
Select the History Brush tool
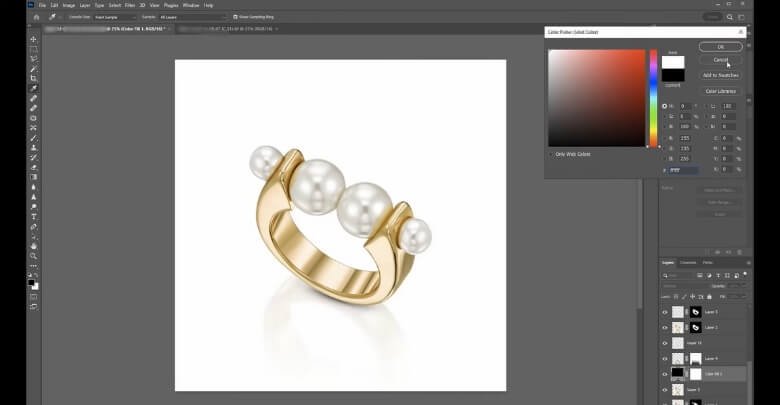[x=33, y=158]
